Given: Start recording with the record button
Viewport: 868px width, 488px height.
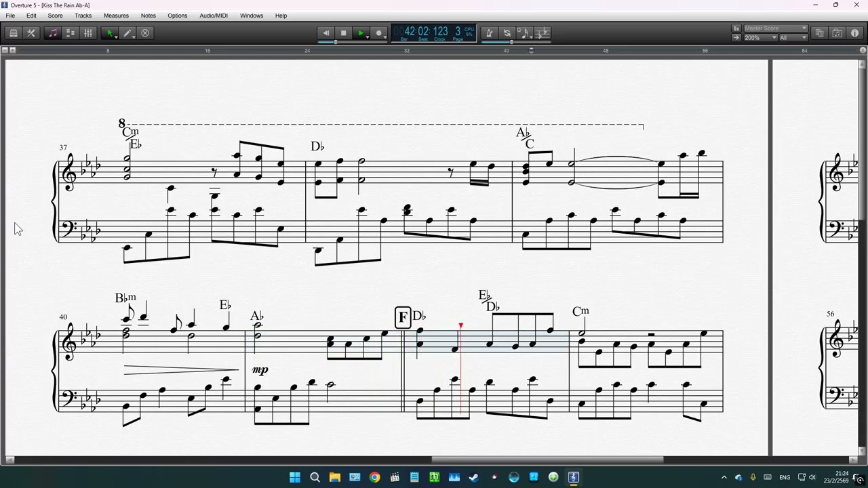Looking at the screenshot, I should (379, 33).
